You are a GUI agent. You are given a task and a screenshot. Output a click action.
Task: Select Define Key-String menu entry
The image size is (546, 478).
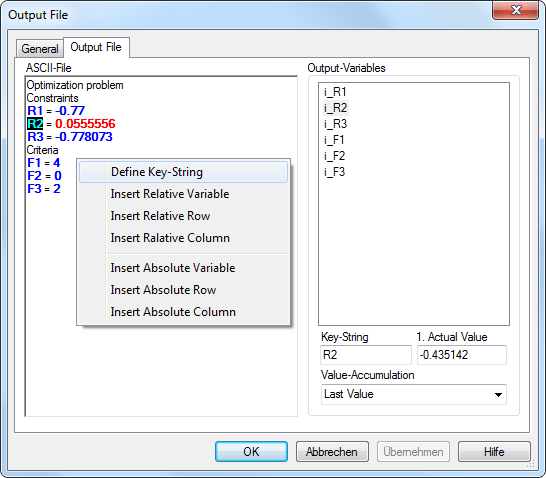tap(183, 172)
